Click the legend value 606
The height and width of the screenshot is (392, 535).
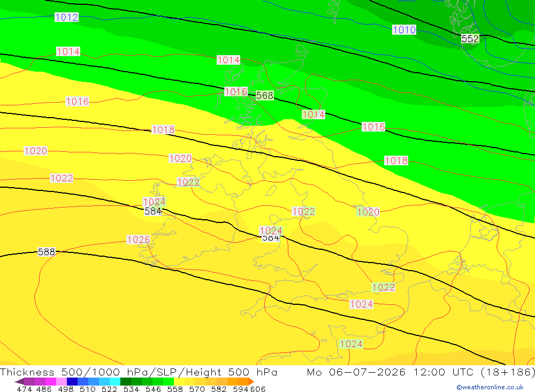click(258, 389)
